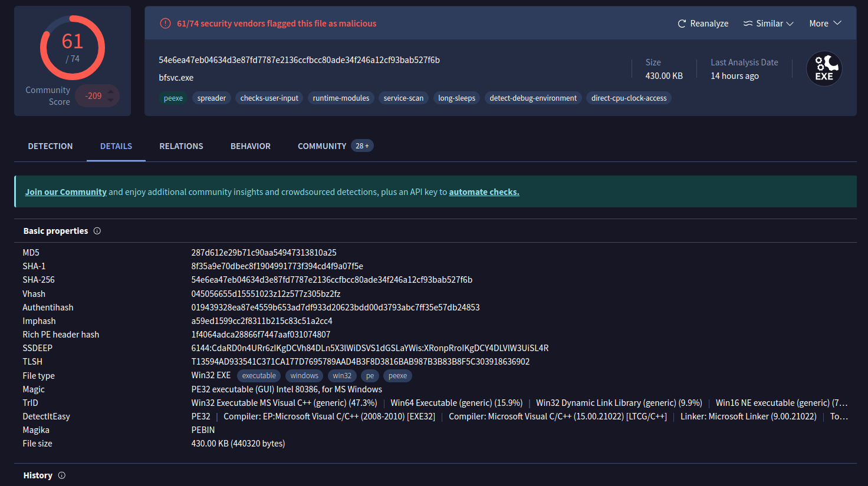
Task: Open the COMMUNITY tab
Action: [322, 146]
